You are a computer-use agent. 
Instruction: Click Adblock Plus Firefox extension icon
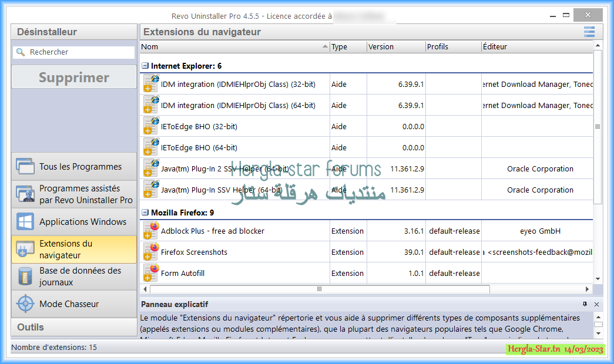(151, 231)
